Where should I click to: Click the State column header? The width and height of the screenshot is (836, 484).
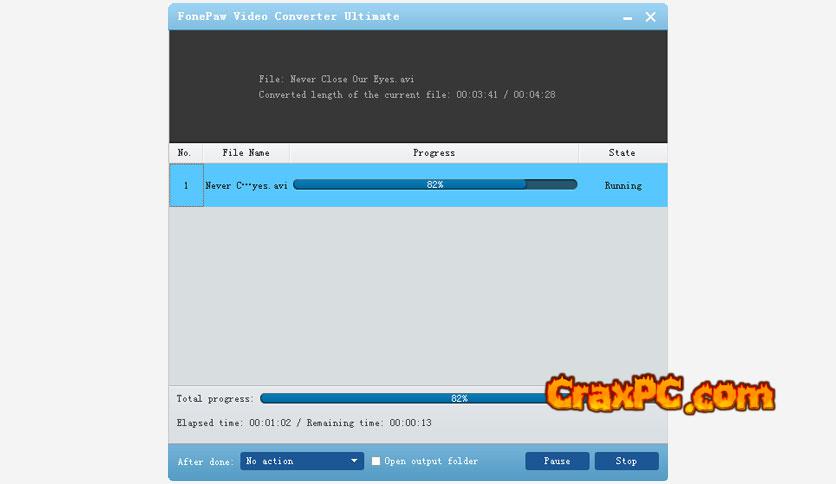pos(622,153)
